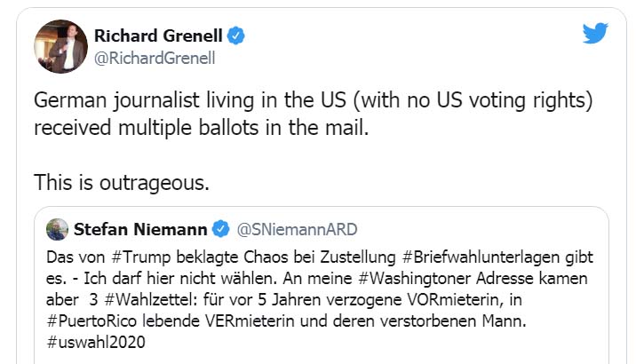Viewport: 636px width, 364px height.
Task: Click the Twitter bird logo
Action: coord(594,34)
